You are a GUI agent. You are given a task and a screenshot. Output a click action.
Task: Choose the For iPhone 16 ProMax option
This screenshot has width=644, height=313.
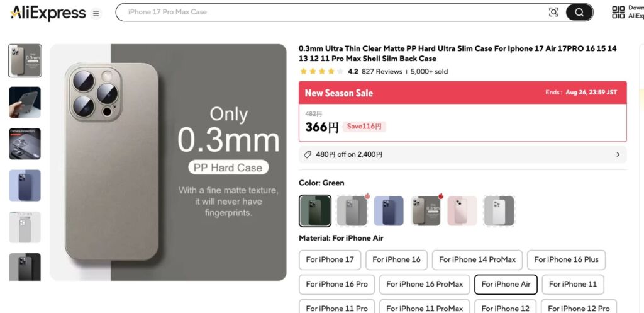coord(425,284)
